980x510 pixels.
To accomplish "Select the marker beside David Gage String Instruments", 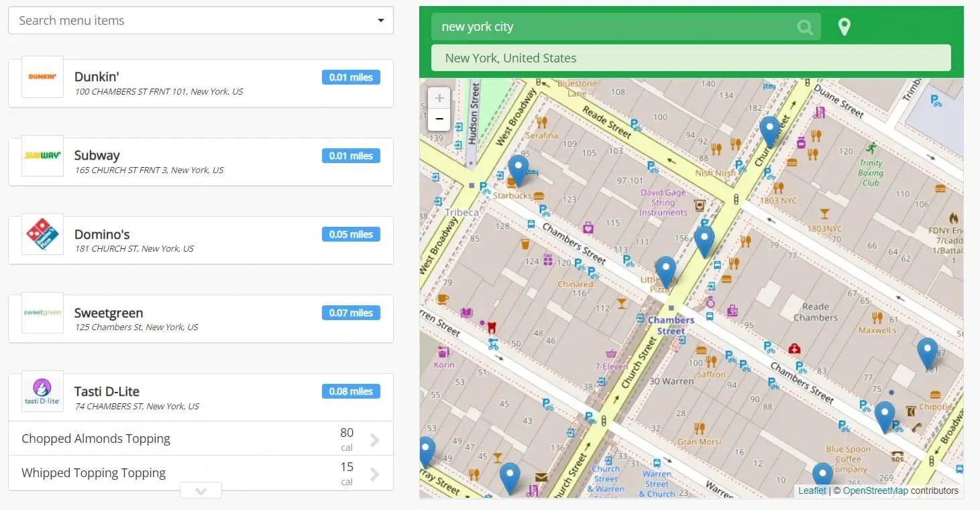I will 704,242.
